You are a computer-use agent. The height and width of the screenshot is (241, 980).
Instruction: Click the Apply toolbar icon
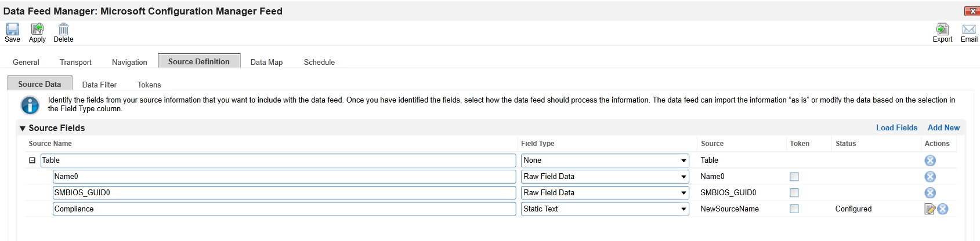37,29
